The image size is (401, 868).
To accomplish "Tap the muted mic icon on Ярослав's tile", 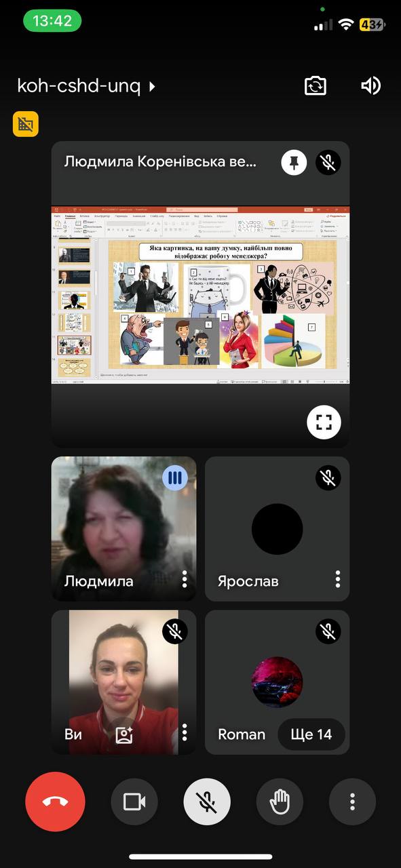I will [x=328, y=478].
